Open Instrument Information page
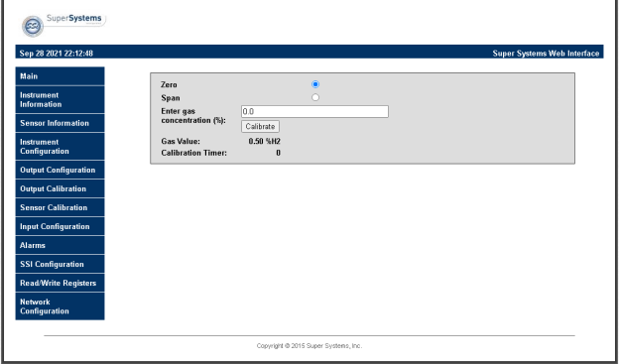The width and height of the screenshot is (619, 364). tap(60, 99)
